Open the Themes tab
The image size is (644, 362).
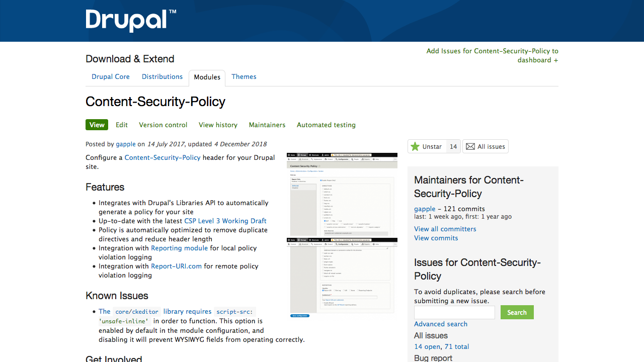244,76
